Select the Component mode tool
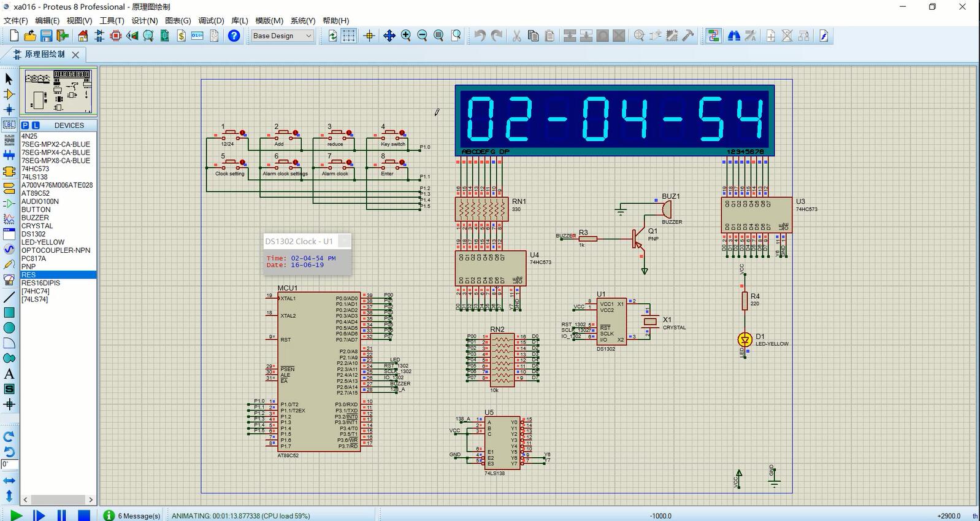The image size is (980, 521). tap(9, 94)
